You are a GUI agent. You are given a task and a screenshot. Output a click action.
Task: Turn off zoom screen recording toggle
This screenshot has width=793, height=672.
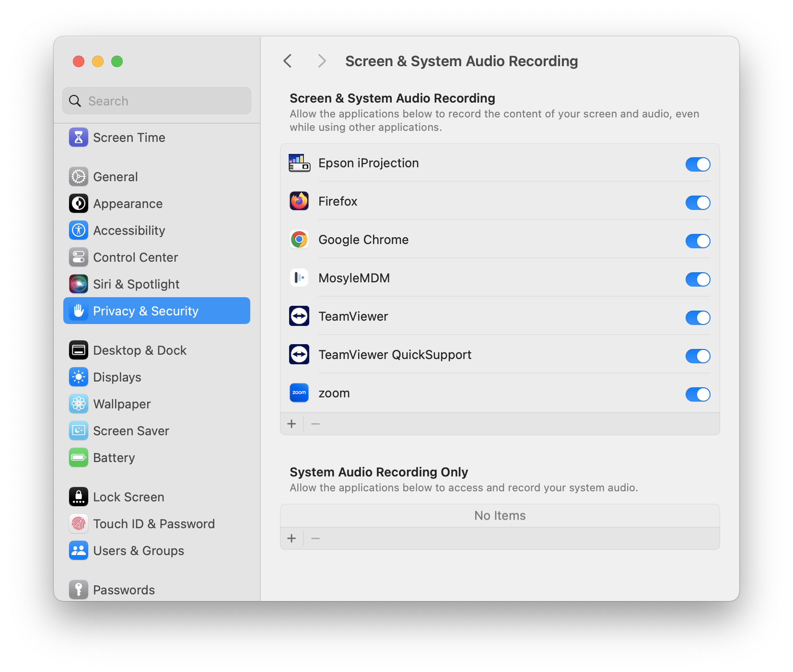698,394
